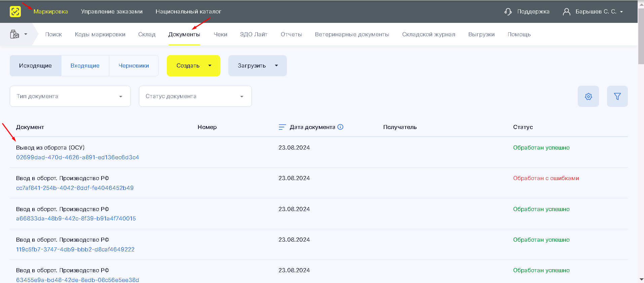644x283 pixels.
Task: Click the Номер column header
Action: pos(207,127)
